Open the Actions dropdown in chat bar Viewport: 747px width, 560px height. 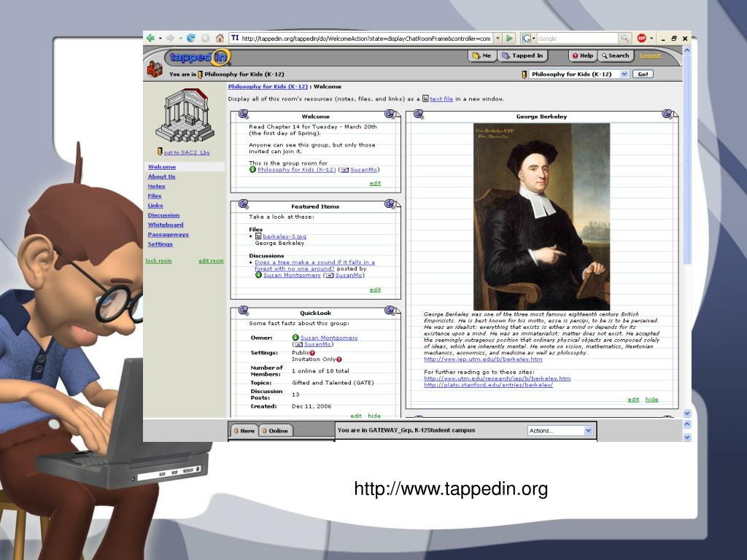589,430
